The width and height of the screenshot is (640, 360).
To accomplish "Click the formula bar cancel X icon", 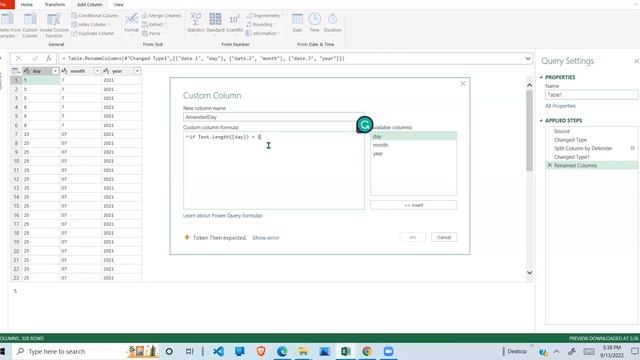I will [x=18, y=58].
